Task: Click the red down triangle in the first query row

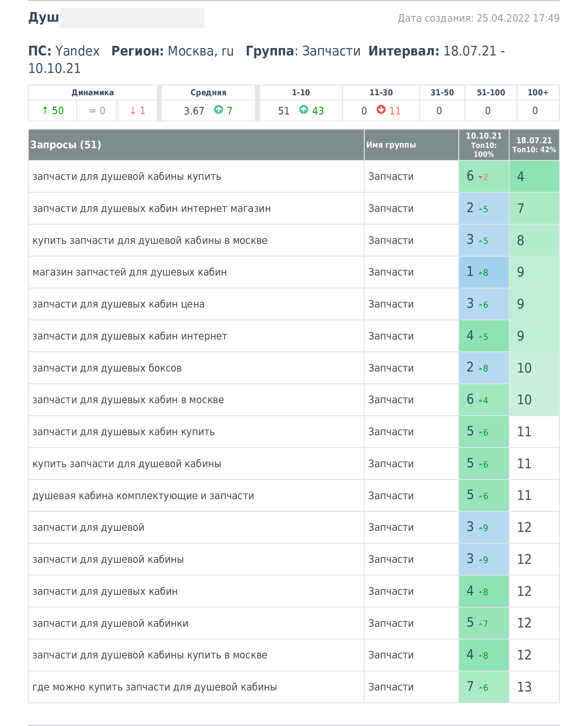Action: [x=480, y=177]
